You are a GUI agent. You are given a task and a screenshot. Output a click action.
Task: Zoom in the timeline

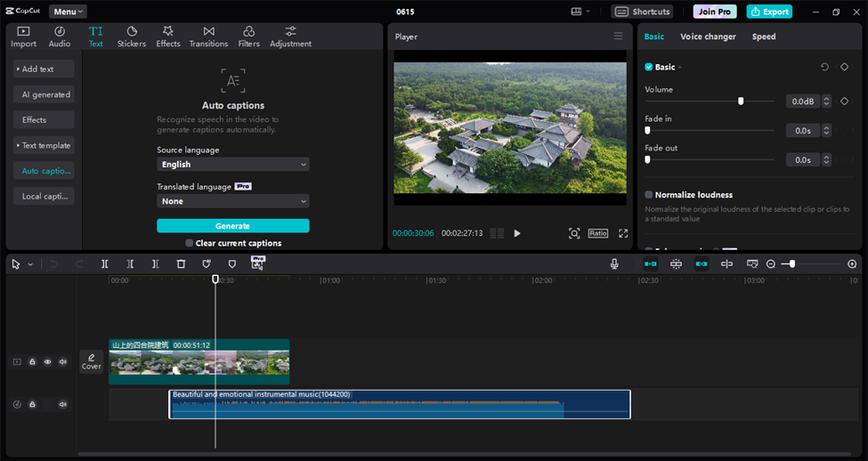pyautogui.click(x=853, y=264)
